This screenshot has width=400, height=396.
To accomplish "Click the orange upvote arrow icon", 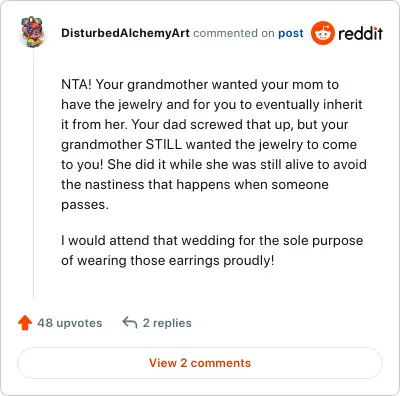I will [x=25, y=323].
